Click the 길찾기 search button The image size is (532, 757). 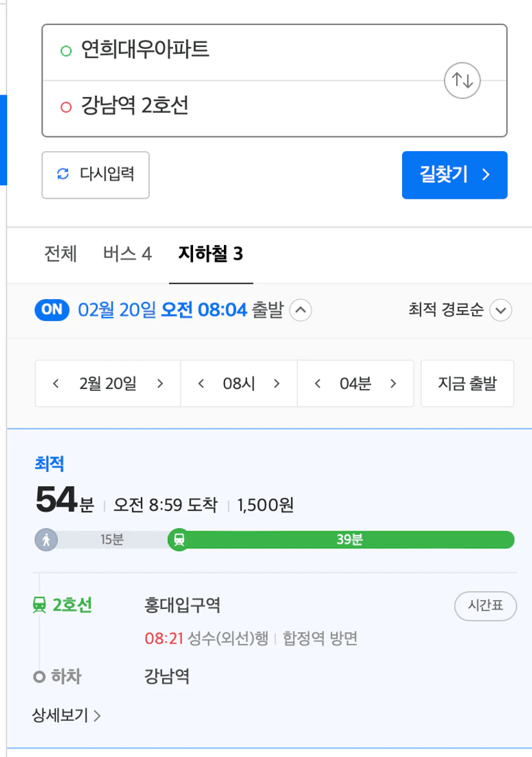pos(455,175)
